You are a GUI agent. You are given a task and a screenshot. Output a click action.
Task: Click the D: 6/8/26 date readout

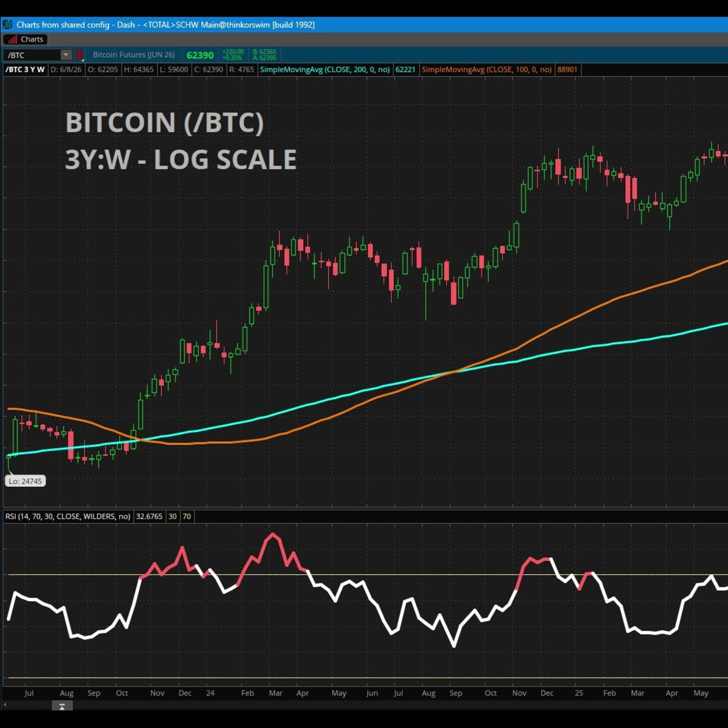(x=66, y=69)
